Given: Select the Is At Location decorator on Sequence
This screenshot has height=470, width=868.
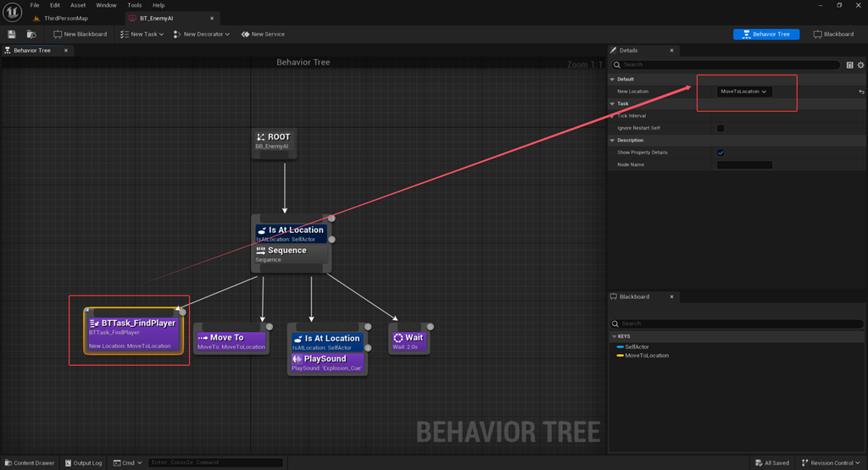Looking at the screenshot, I should (x=292, y=234).
